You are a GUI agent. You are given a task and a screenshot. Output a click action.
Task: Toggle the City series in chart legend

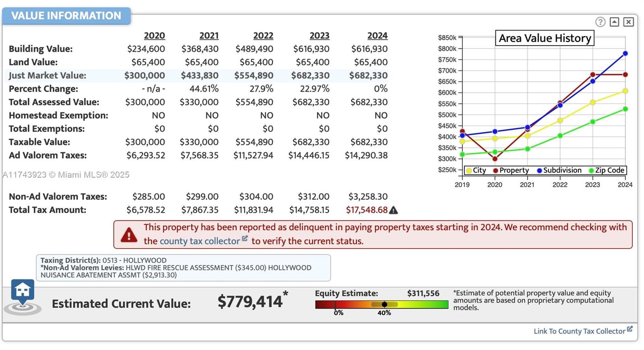point(476,170)
